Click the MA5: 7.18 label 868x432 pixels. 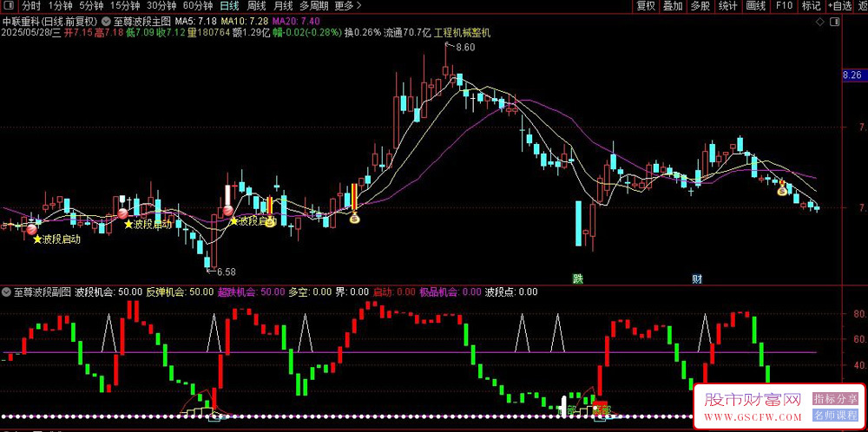pyautogui.click(x=196, y=22)
